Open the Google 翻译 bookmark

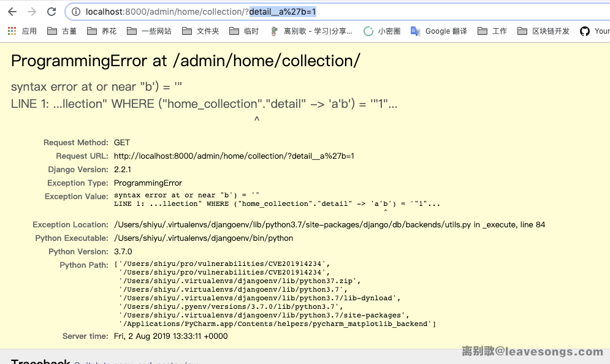coord(438,31)
